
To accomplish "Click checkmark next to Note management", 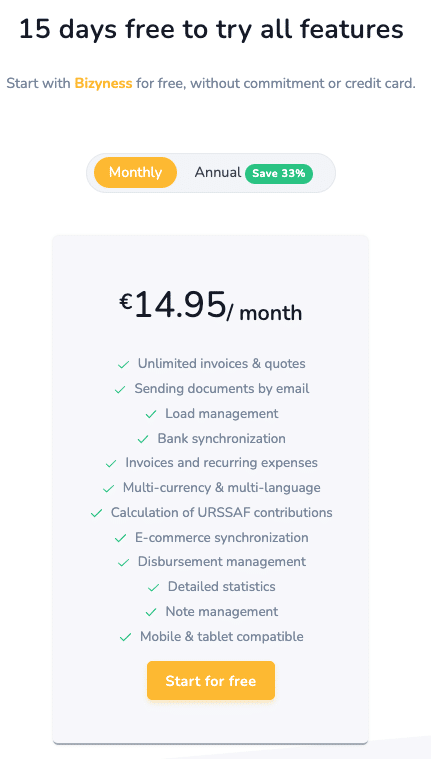I will (151, 613).
